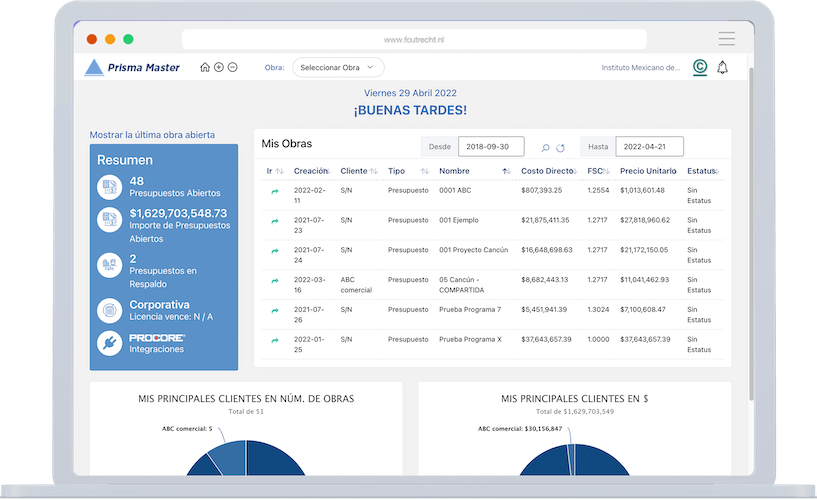Click the Precio Unitario column header
817x500 pixels.
coord(648,171)
